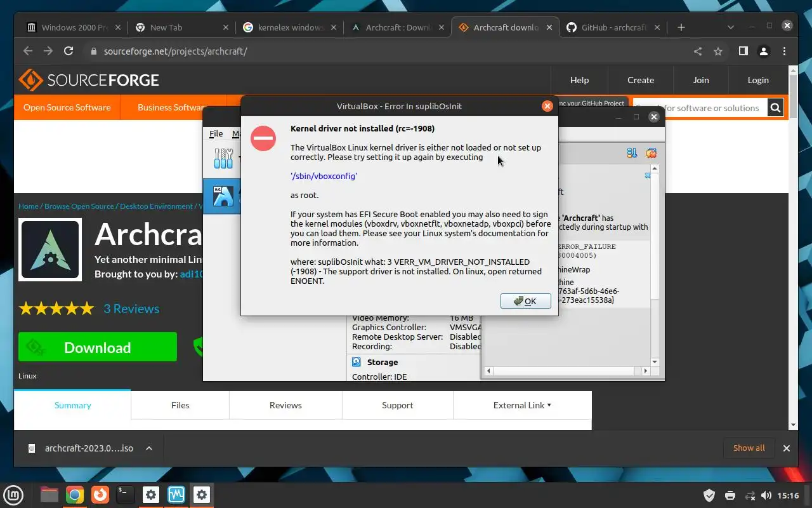Click the clear all notifications icon
Viewport: 812px width, 508px height.
(x=651, y=153)
